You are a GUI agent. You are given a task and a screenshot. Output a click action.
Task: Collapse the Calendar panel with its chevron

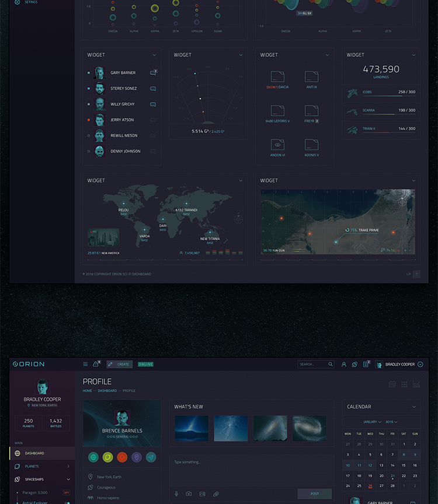414,407
